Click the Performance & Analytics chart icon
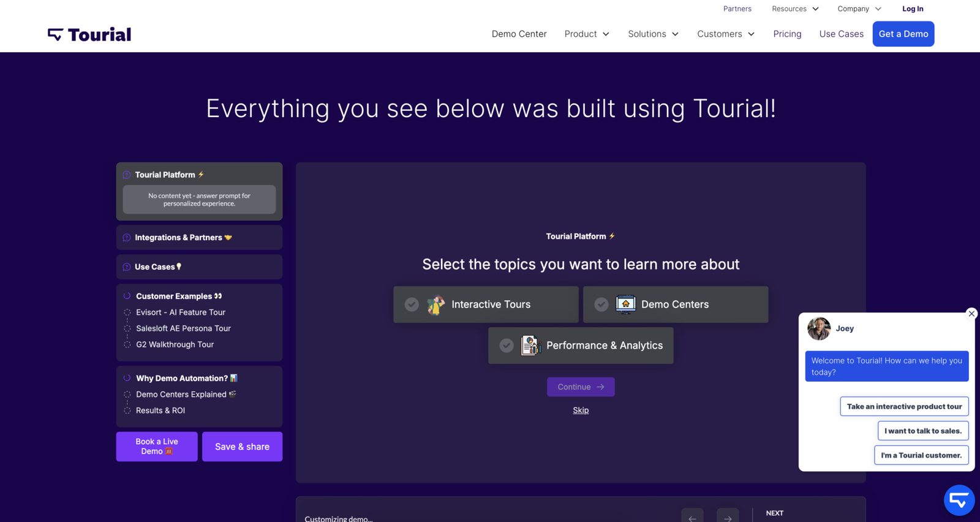Screen dimensions: 980x522 click(530, 346)
